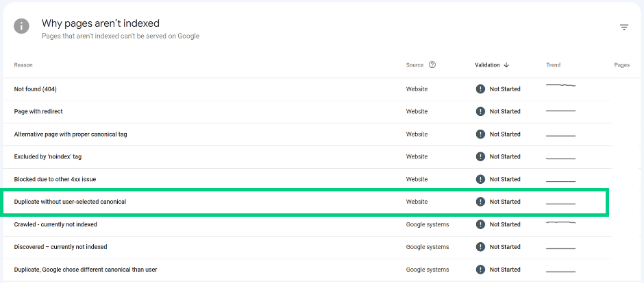Click the Pages column header
Viewport: 644px width, 284px height.
click(622, 65)
